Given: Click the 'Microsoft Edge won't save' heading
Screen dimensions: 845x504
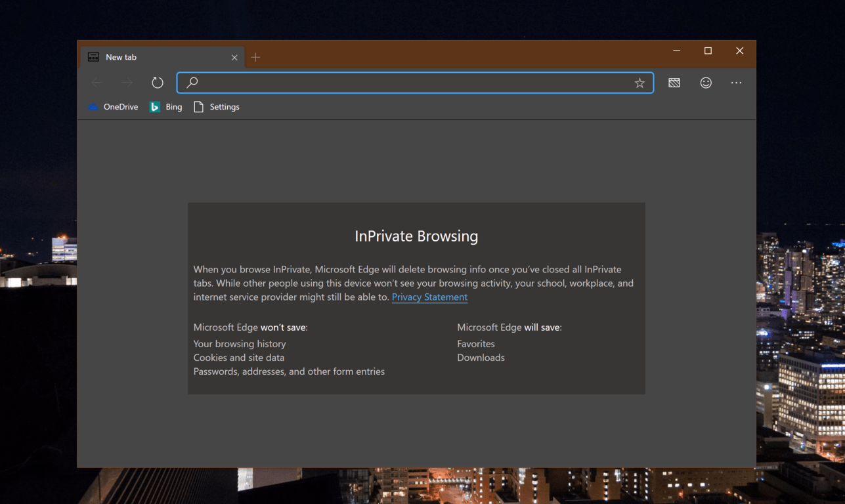Looking at the screenshot, I should point(250,327).
